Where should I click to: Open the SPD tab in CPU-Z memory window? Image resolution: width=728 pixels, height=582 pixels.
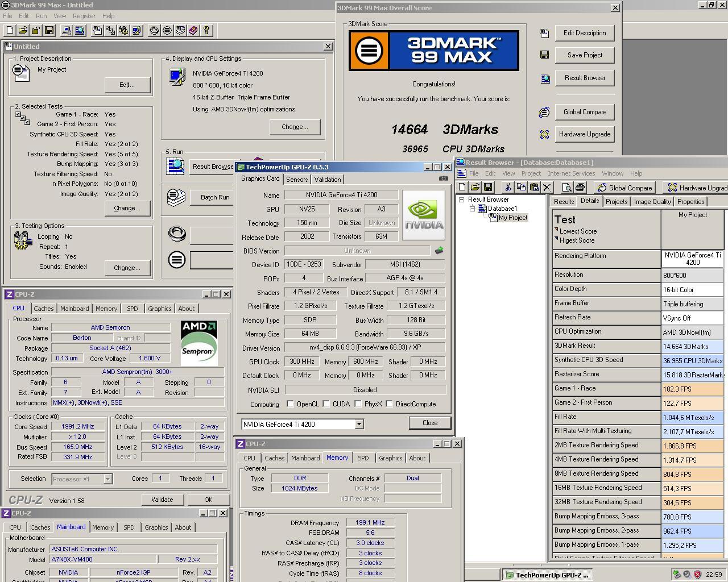(363, 458)
